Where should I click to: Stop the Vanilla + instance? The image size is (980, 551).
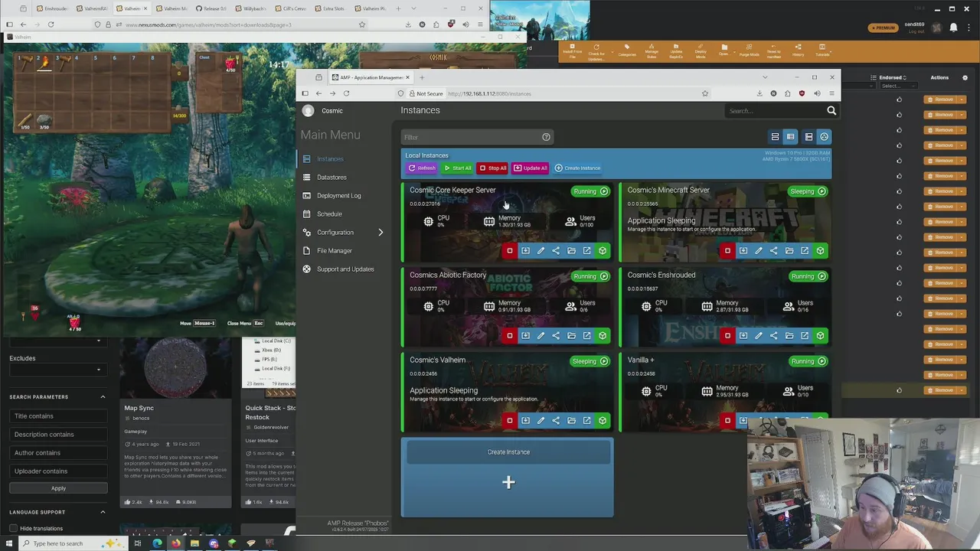[727, 421]
